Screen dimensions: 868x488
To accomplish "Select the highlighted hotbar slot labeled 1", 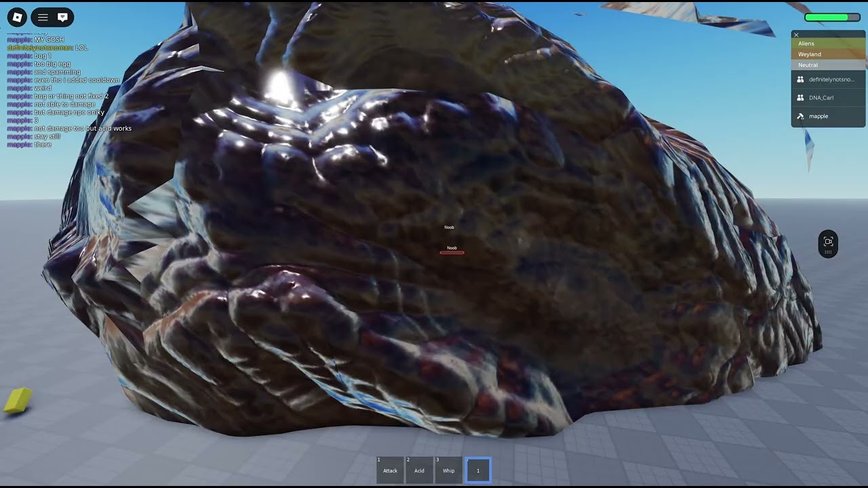I will 478,470.
